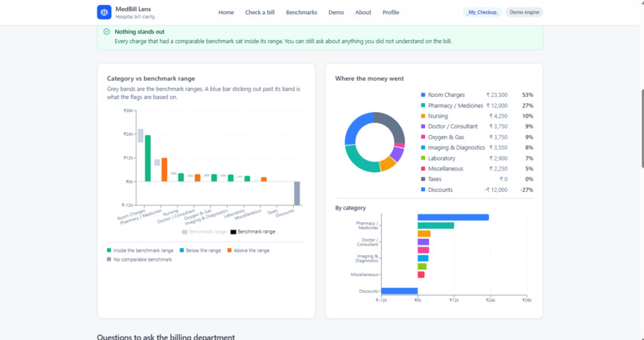This screenshot has height=340, width=644.
Task: Toggle the faded grey Benchmark range legend entry
Action: click(204, 232)
